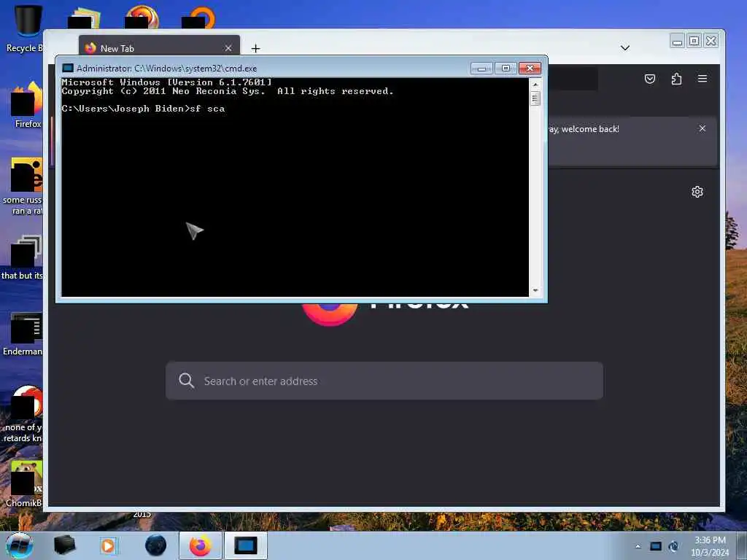Open the Enderman desktop icon
This screenshot has height=560, width=747.
tap(23, 334)
